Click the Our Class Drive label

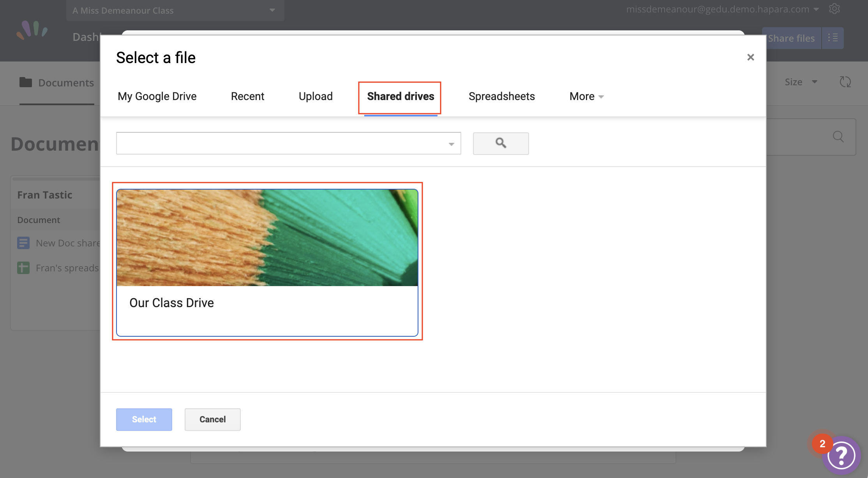(x=171, y=303)
